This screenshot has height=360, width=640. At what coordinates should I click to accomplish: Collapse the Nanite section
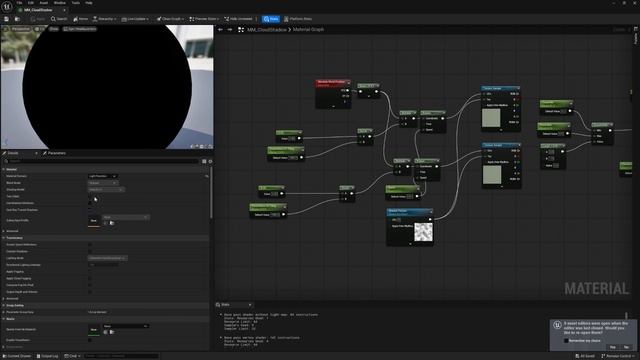point(4,319)
